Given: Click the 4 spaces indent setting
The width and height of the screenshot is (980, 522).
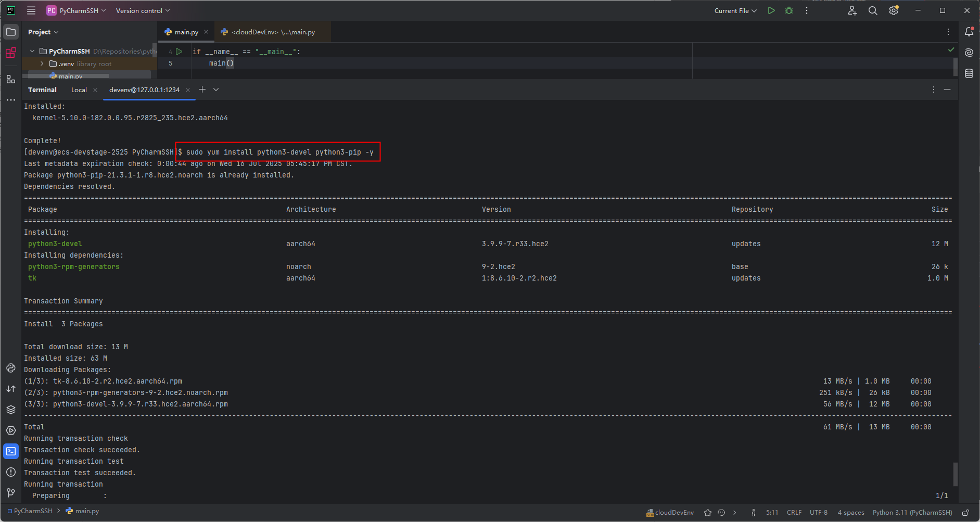Looking at the screenshot, I should (x=851, y=513).
